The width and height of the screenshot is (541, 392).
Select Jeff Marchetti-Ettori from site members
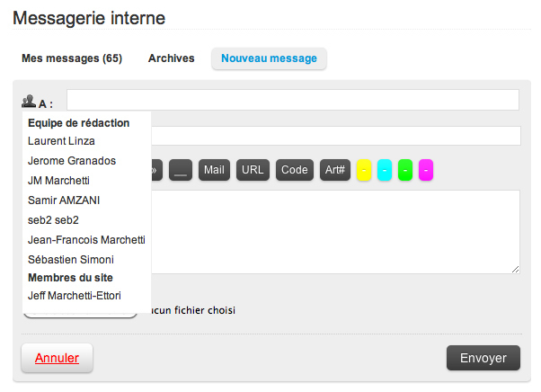coord(75,296)
